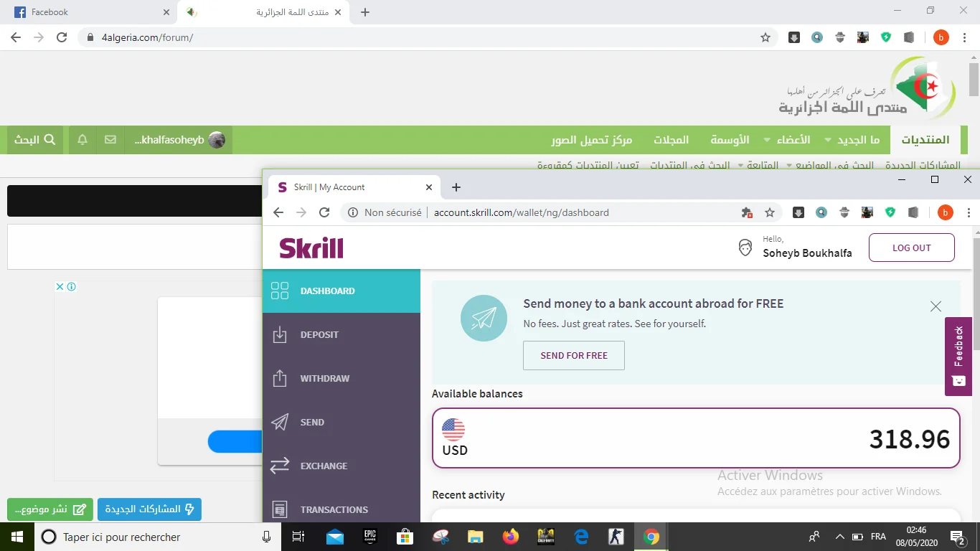Click the site info icon beside Non sécurisé
Image resolution: width=980 pixels, height=551 pixels.
pos(353,212)
